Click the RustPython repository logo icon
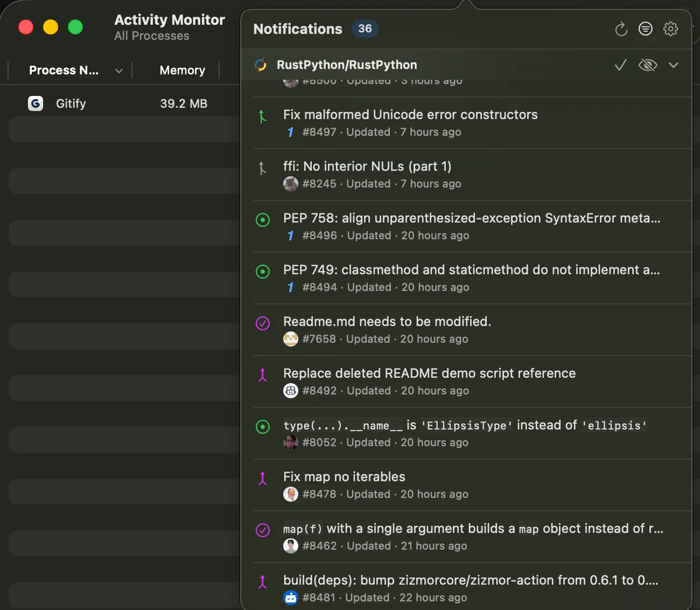The height and width of the screenshot is (610, 700). pos(261,65)
